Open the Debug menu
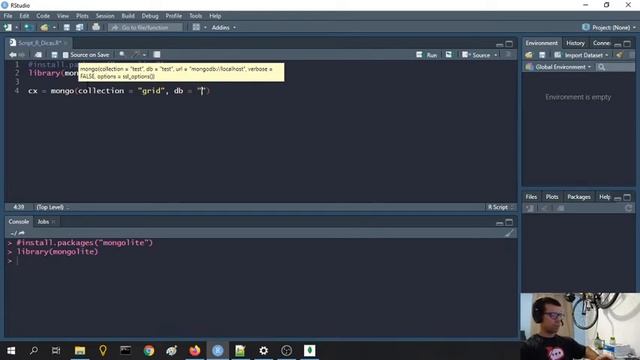 point(150,16)
